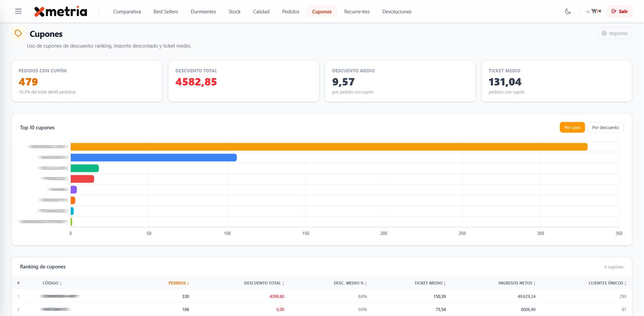Toggle dark mode moon icon
This screenshot has width=644, height=316.
(568, 11)
